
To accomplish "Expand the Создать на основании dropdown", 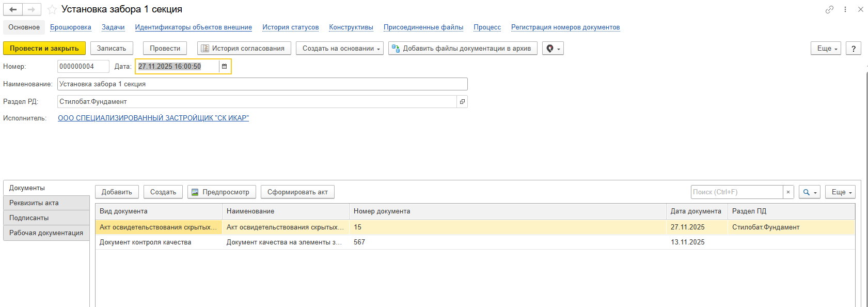I will [x=339, y=49].
